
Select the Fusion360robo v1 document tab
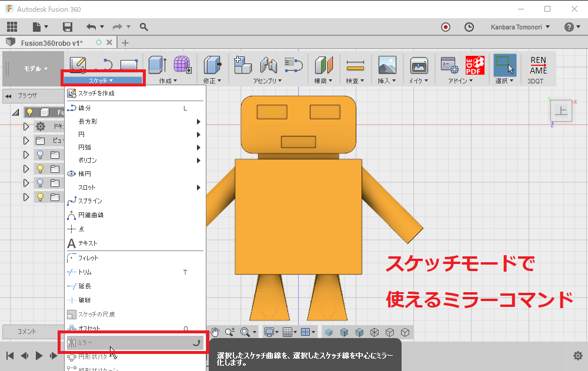point(51,43)
